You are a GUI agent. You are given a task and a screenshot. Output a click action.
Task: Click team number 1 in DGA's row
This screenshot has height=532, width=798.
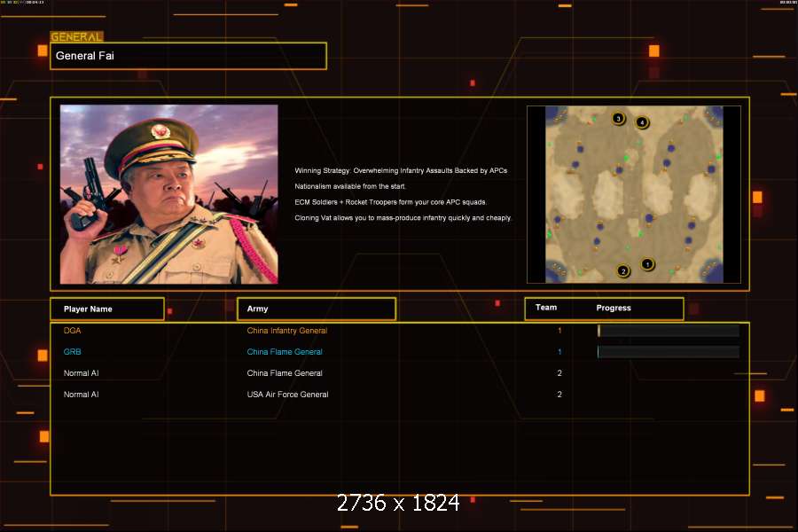(x=559, y=331)
